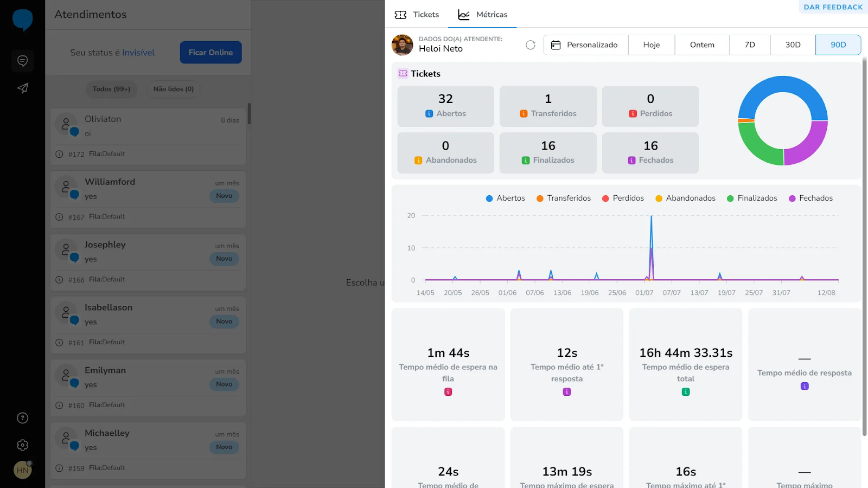Click the info icon beside Fechados card
The width and height of the screenshot is (868, 488).
click(631, 160)
